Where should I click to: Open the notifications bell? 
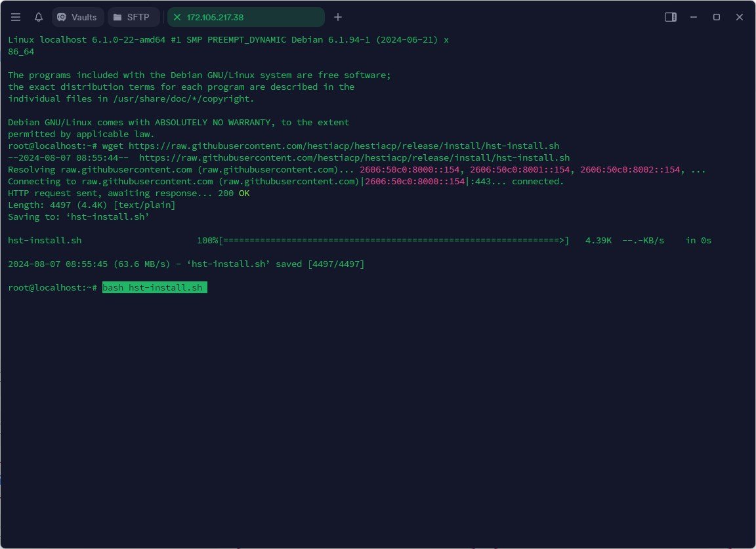tap(39, 17)
